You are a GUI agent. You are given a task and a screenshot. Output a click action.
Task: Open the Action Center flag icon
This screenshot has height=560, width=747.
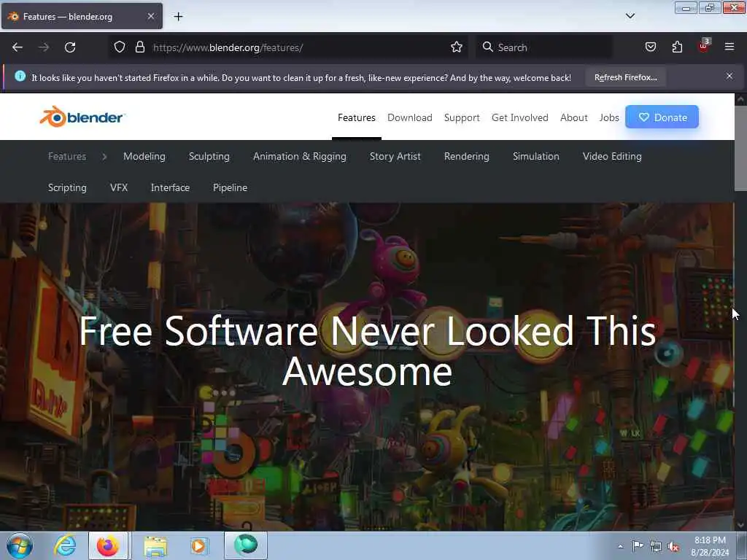click(x=638, y=546)
